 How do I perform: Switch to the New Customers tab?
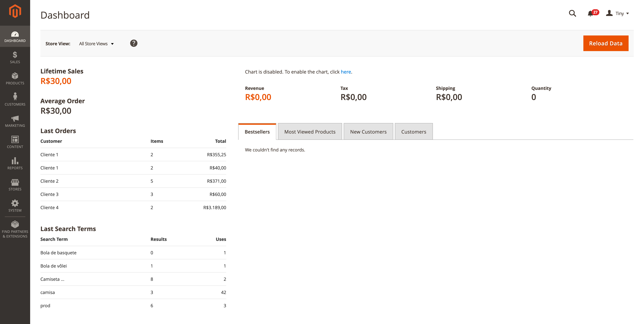click(x=368, y=131)
